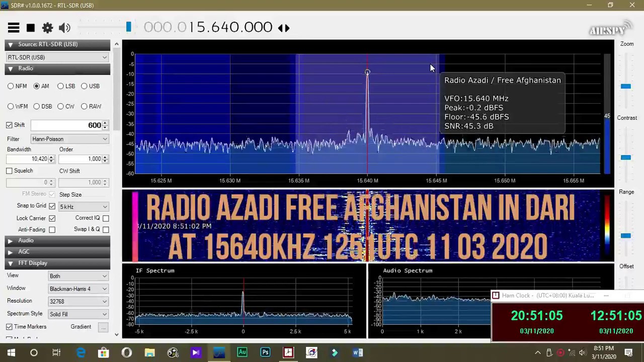
Task: Open Microsoft Word from the taskbar
Action: pyautogui.click(x=358, y=353)
